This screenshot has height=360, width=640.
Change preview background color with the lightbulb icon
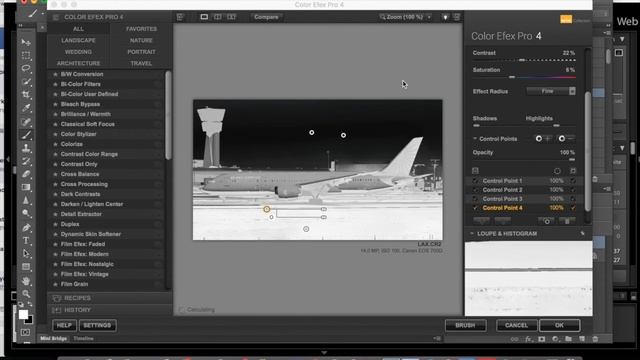(x=445, y=17)
